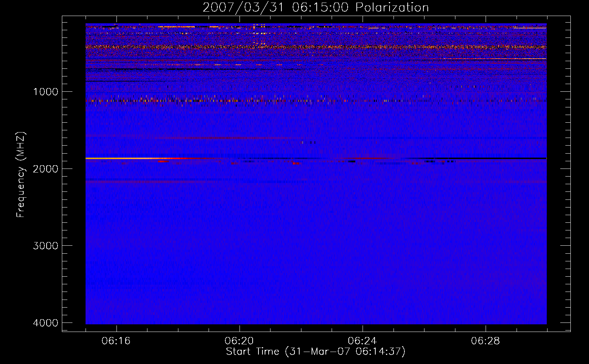Click the 4000 frequency tick label
This screenshot has height=364, width=589.
46,323
